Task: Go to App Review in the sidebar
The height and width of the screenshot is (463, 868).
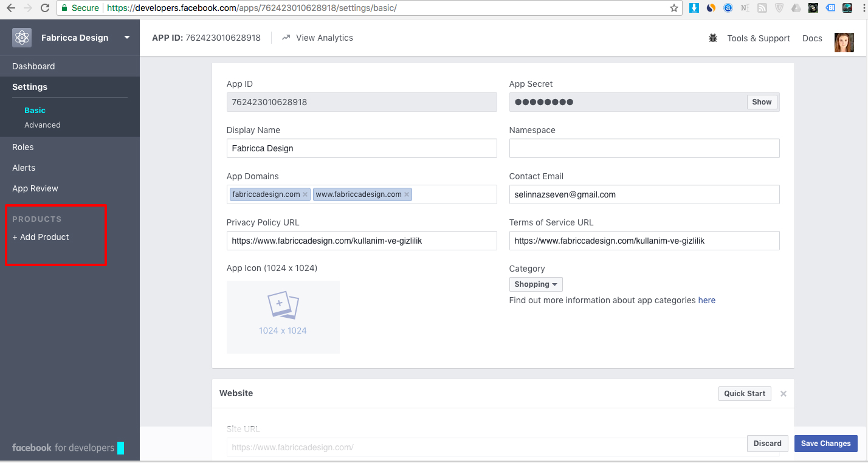Action: point(35,188)
